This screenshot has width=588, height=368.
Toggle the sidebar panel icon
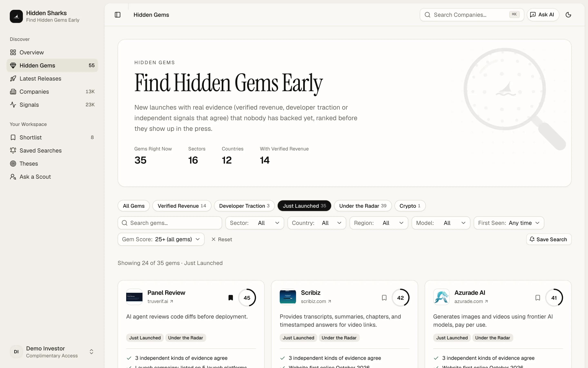click(118, 15)
